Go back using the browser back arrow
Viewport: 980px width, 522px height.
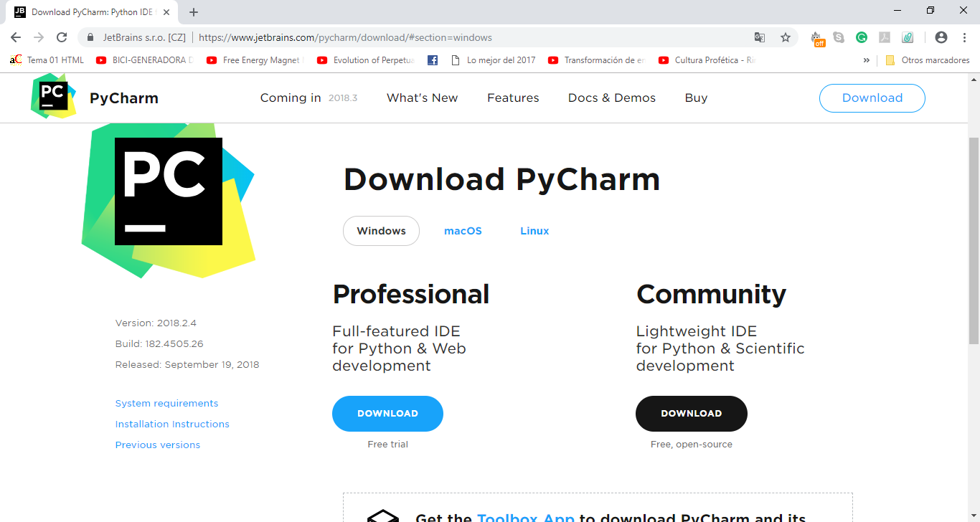pos(16,37)
